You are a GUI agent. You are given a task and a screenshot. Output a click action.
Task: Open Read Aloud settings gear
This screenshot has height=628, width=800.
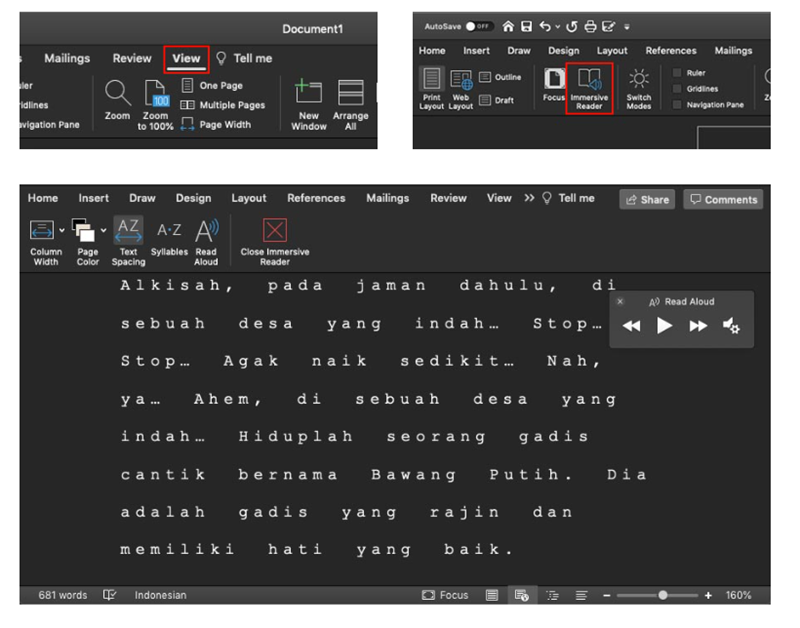click(x=731, y=326)
